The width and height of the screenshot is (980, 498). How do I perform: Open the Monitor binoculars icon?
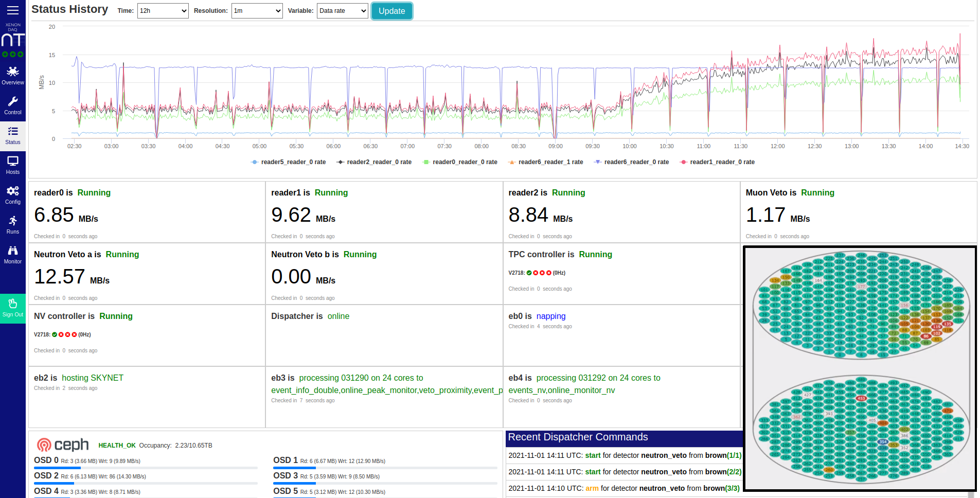point(13,251)
